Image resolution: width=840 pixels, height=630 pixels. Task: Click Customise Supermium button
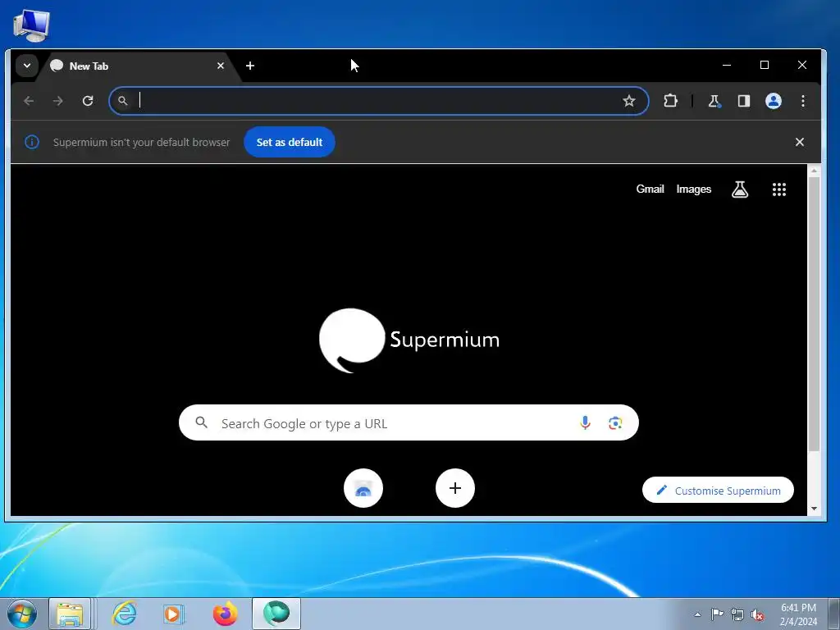point(718,491)
